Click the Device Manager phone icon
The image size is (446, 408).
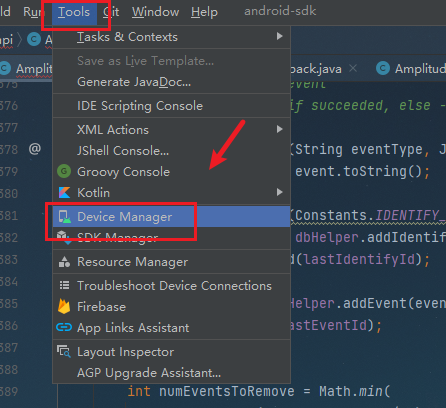[x=64, y=217]
